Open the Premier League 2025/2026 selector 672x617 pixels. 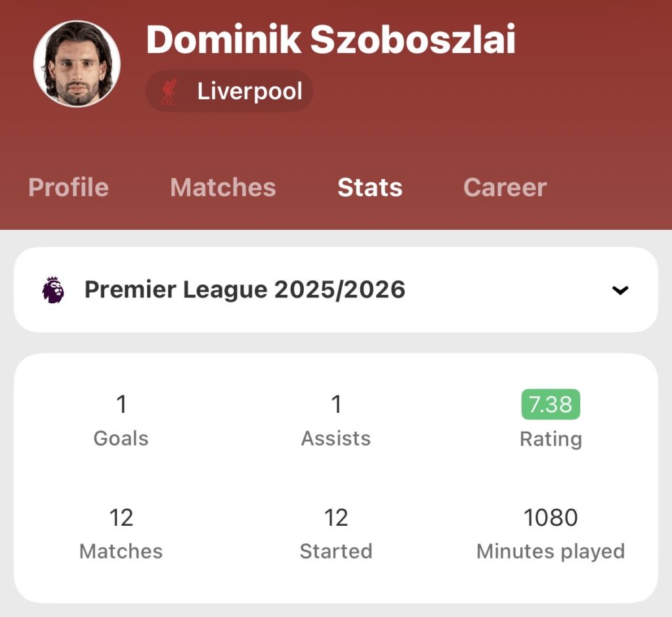(245, 289)
